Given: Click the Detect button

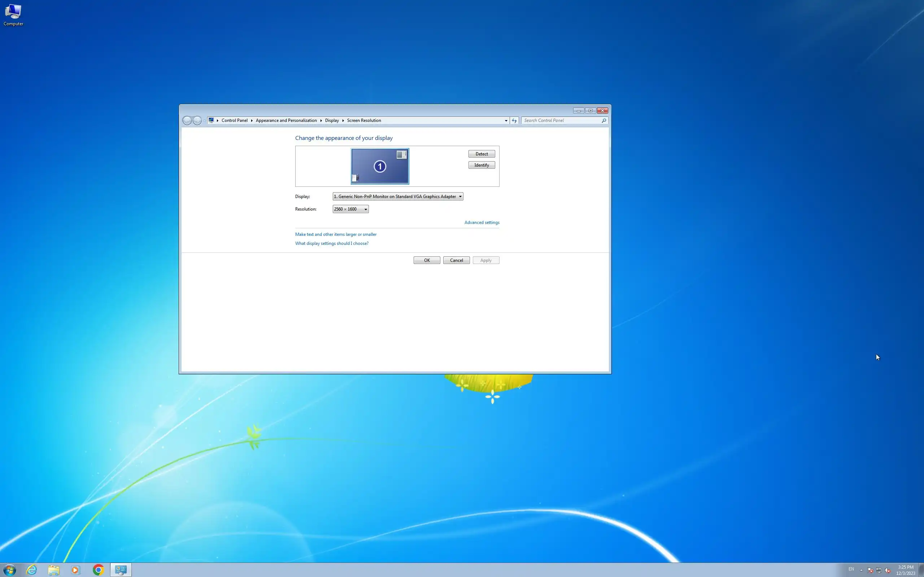Looking at the screenshot, I should (481, 154).
